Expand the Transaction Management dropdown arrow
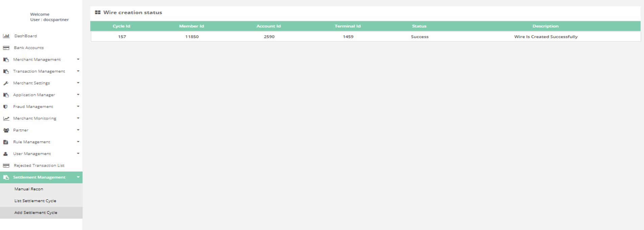644x230 pixels. (x=78, y=71)
